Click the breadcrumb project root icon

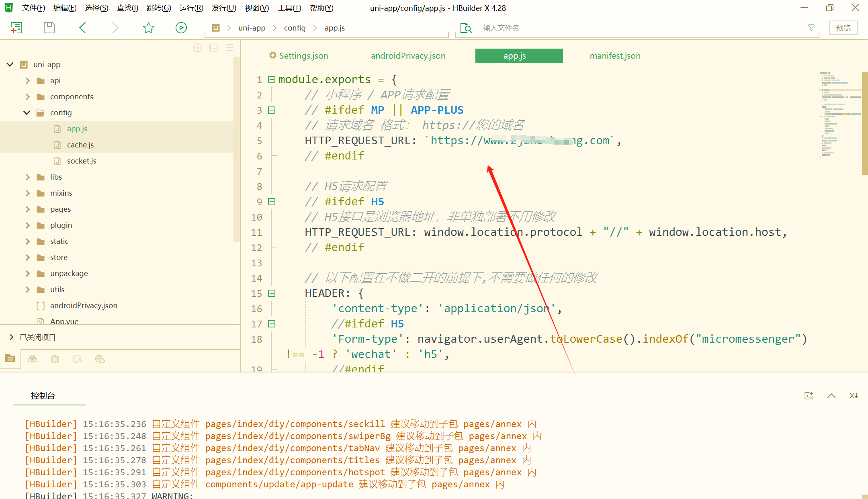click(216, 28)
